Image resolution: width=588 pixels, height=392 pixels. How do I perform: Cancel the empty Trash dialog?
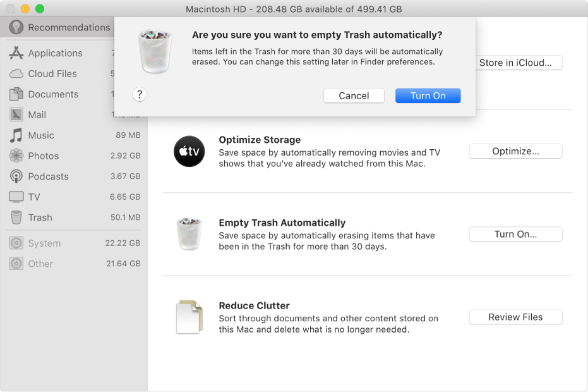[354, 95]
